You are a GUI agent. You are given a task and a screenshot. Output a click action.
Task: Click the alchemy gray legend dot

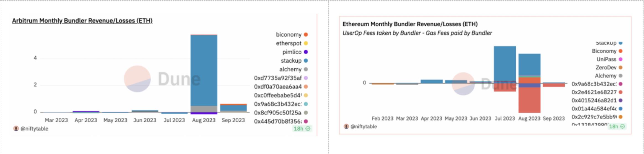pos(306,69)
